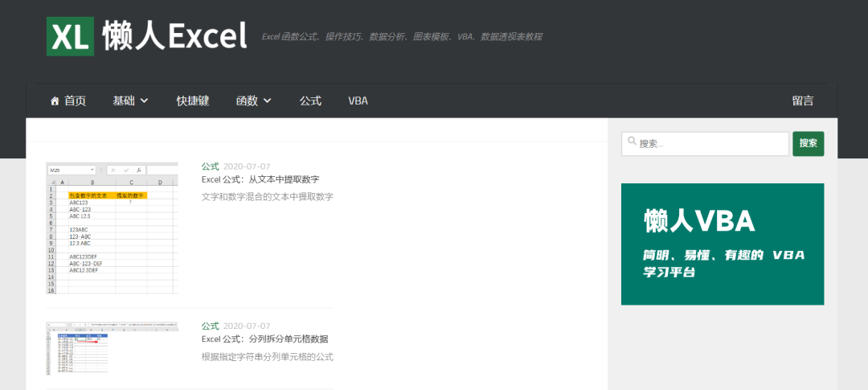The height and width of the screenshot is (390, 868).
Task: Open thumbnail of 从文本中提取数字 article
Action: coord(113,228)
